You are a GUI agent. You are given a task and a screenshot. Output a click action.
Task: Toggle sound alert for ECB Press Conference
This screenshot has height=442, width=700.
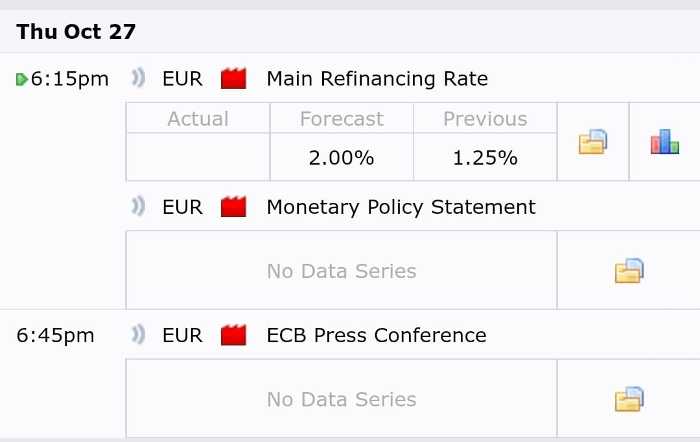click(x=138, y=335)
